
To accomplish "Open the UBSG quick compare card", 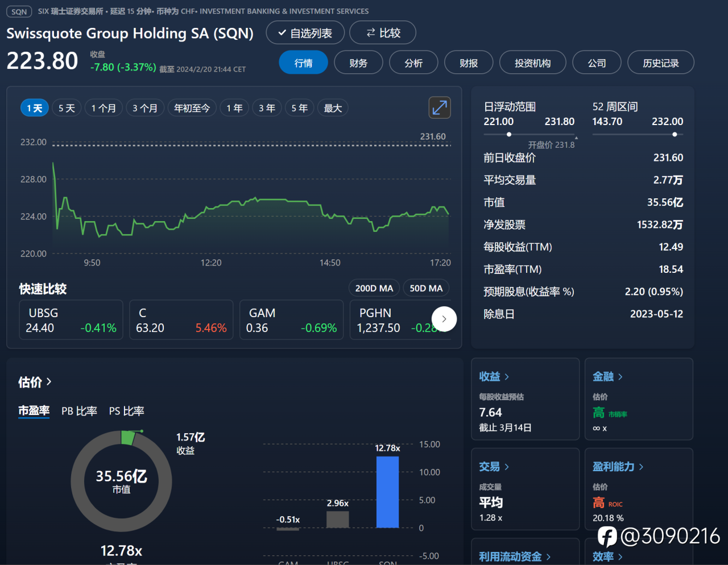I will pyautogui.click(x=71, y=320).
